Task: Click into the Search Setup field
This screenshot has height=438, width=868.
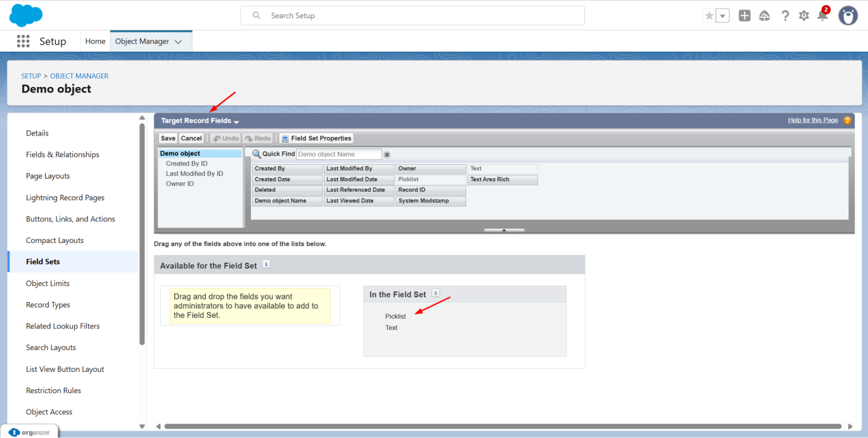Action: (x=413, y=16)
